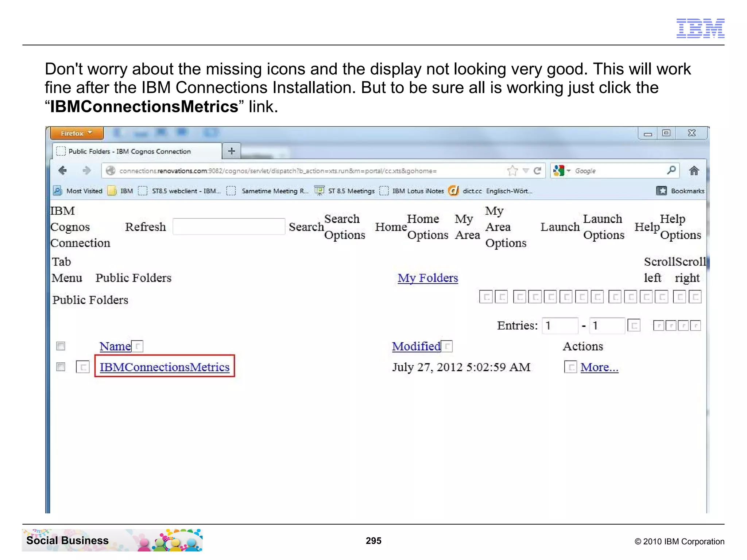Screen dimensions: 747x560
Task: Click the address bar URL
Action: (278, 171)
